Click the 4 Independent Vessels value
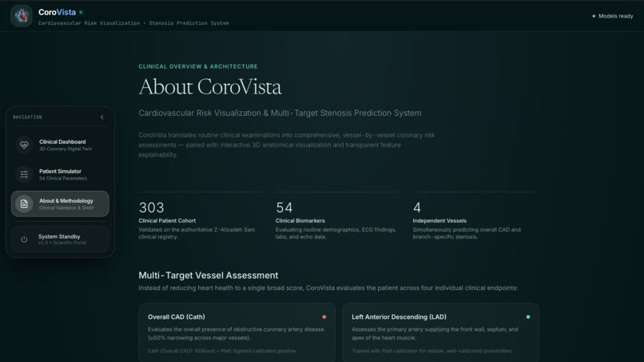Viewport: 644px width, 362px height. coord(417,208)
